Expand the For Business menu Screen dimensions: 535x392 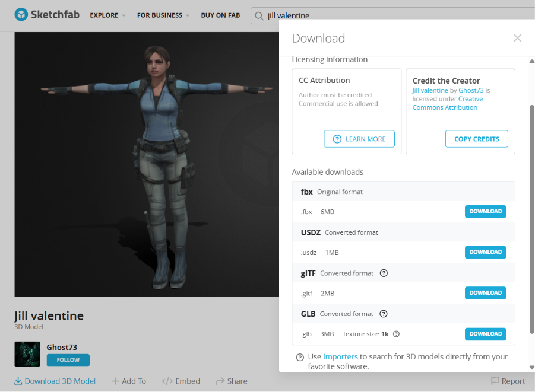click(x=163, y=15)
